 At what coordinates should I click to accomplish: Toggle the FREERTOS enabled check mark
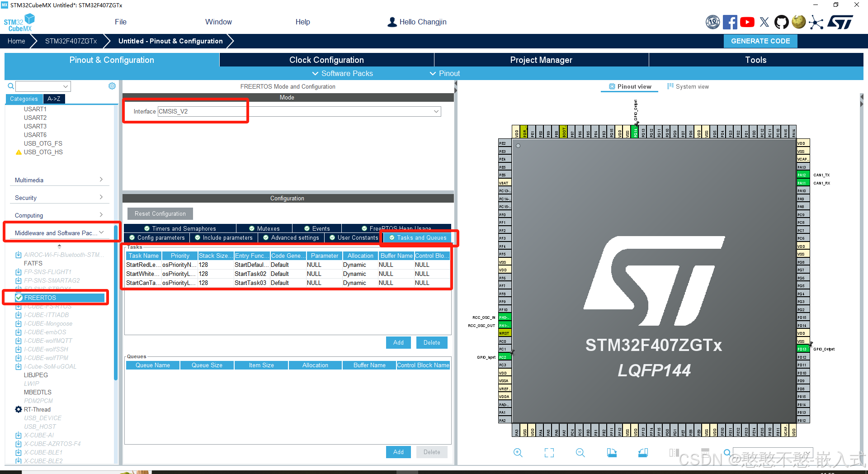[19, 298]
